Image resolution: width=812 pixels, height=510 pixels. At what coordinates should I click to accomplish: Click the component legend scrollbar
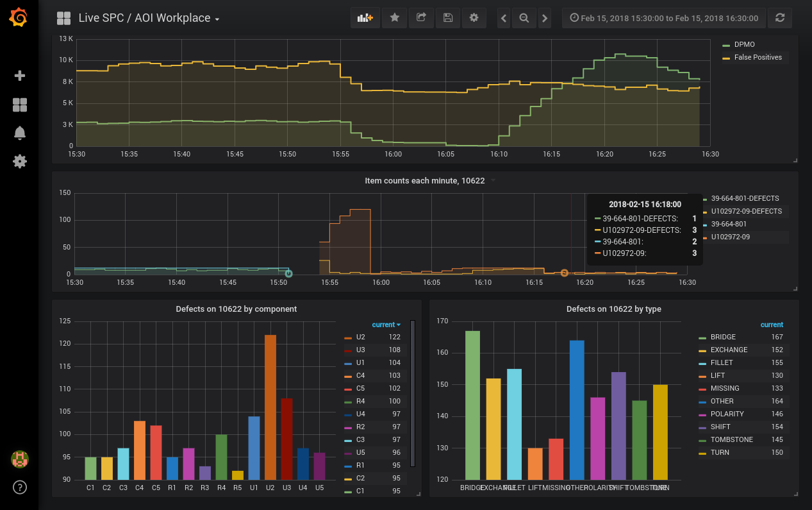413,393
